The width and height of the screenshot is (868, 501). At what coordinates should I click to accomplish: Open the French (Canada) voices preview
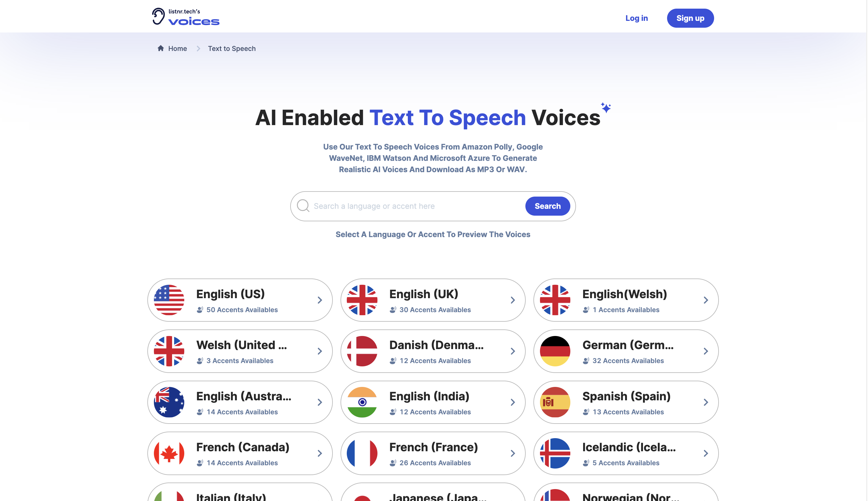[240, 453]
